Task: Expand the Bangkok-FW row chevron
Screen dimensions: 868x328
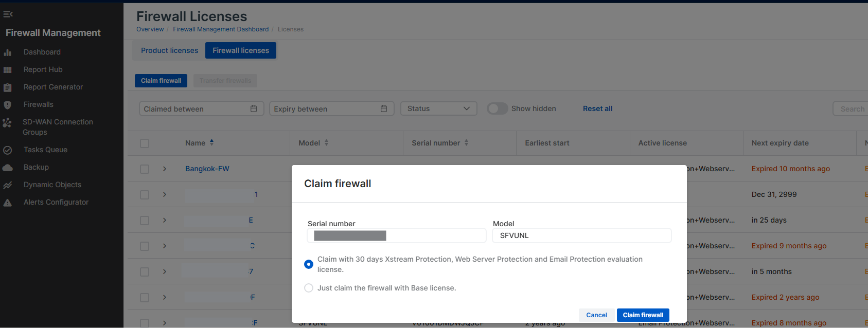Action: coord(165,169)
